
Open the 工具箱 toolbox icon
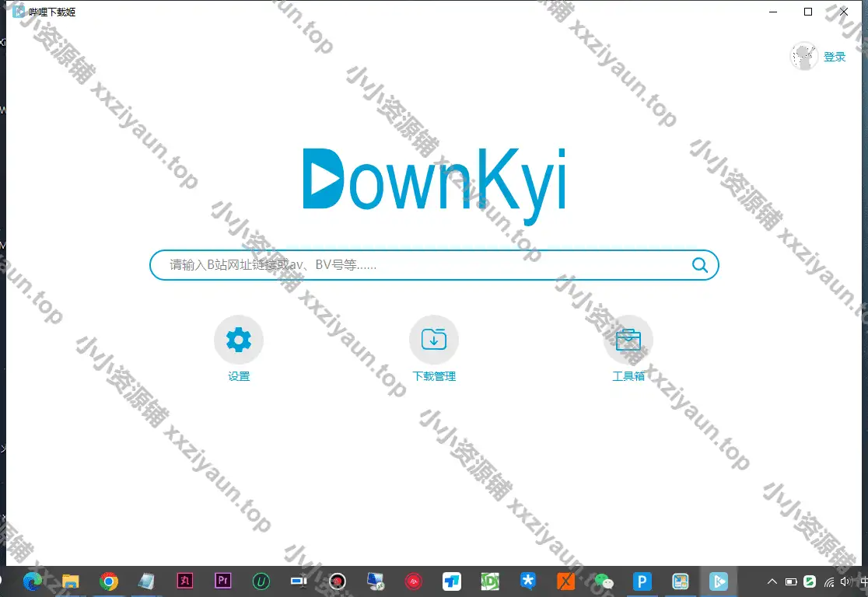click(628, 340)
